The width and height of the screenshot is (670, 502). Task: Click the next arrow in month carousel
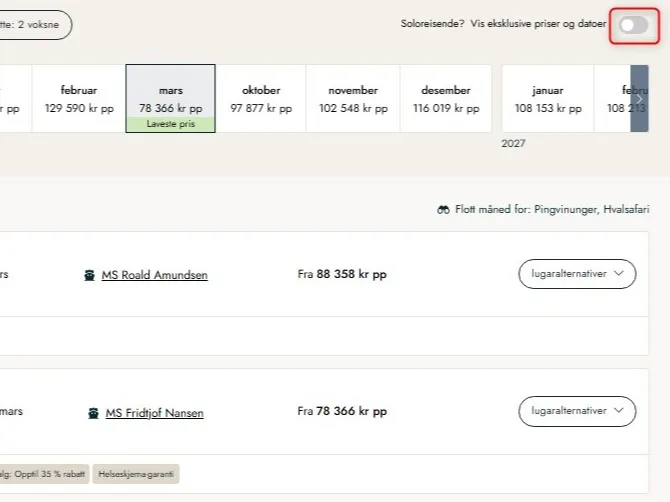639,99
